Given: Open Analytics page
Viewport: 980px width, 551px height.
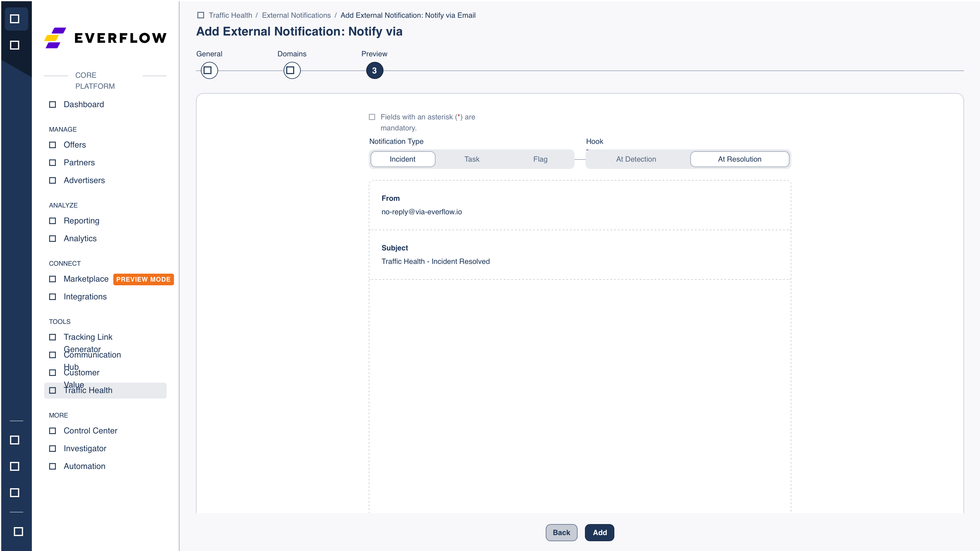Looking at the screenshot, I should coord(105,238).
